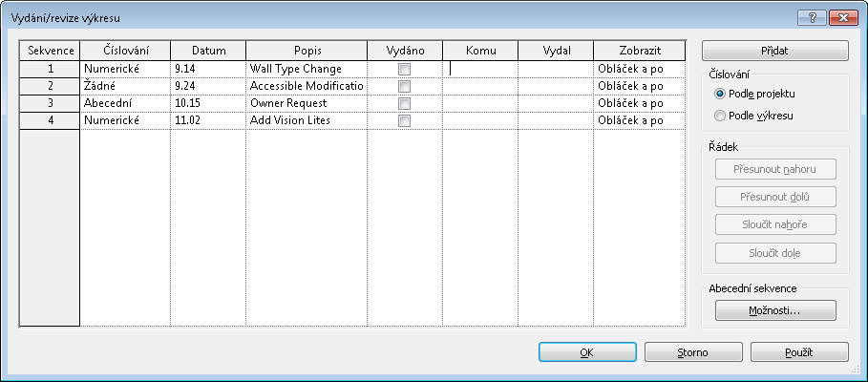Viewport: 868px width, 382px height.
Task: Click the Komu field in row 2
Action: click(x=480, y=86)
